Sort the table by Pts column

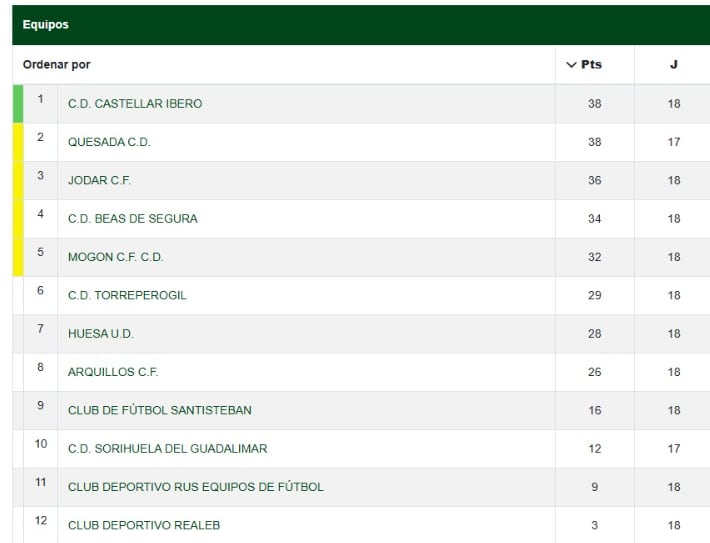(592, 65)
